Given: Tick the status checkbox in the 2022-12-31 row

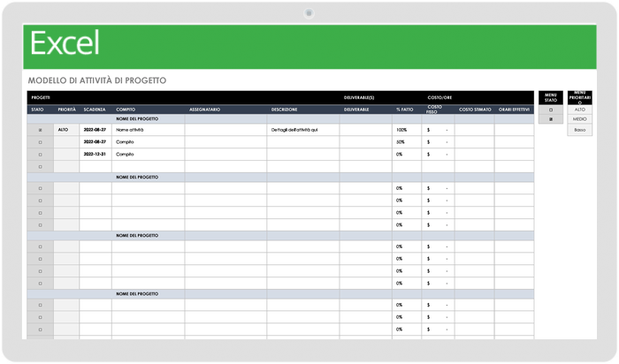Looking at the screenshot, I should click(41, 155).
